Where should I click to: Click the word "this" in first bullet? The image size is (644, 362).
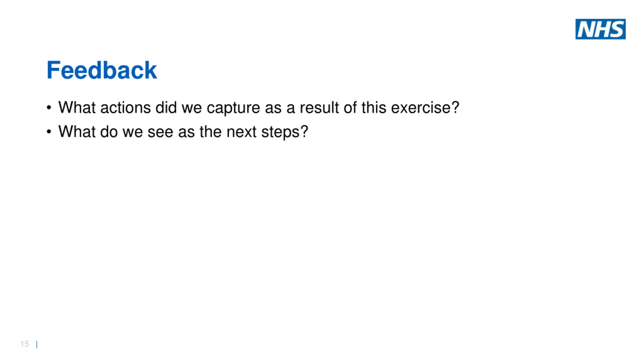point(374,108)
